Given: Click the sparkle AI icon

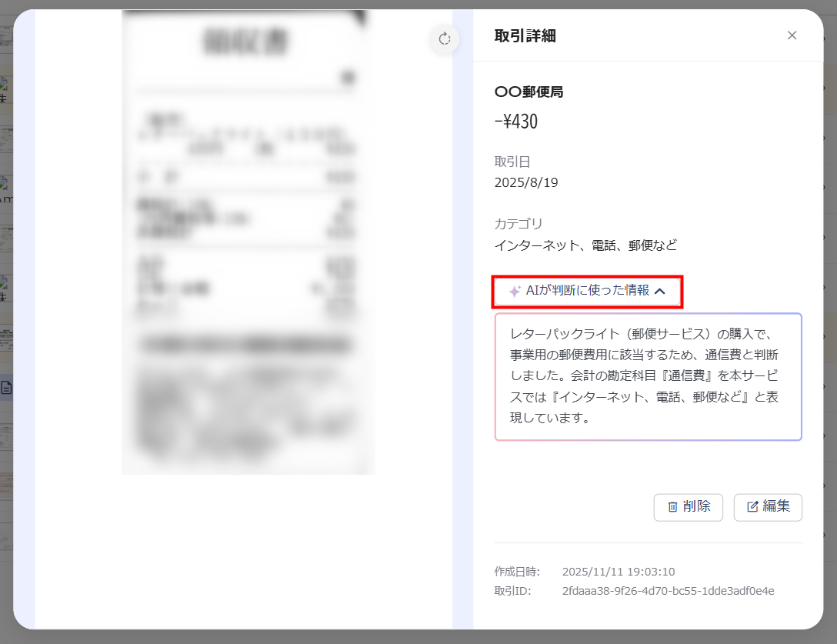Looking at the screenshot, I should pyautogui.click(x=515, y=291).
